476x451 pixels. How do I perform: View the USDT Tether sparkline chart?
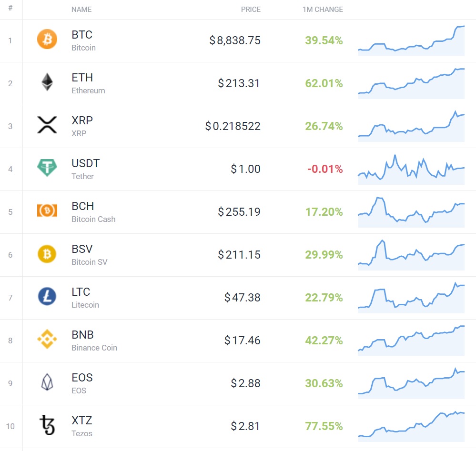pos(411,170)
